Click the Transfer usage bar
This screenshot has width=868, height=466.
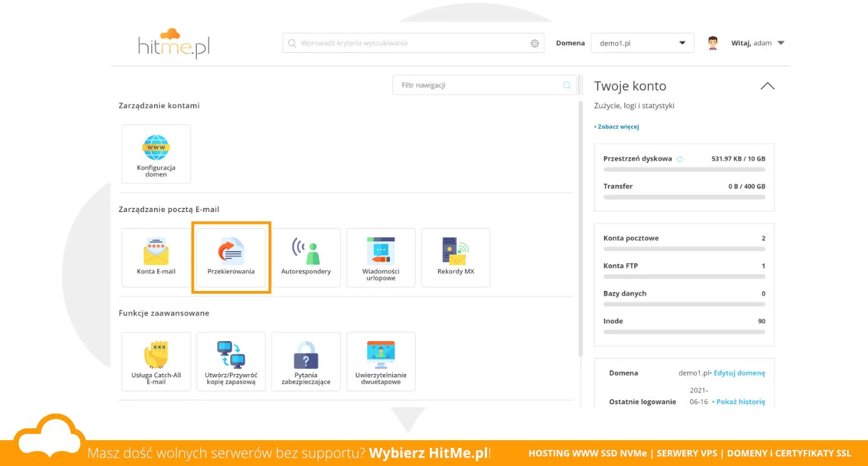684,197
